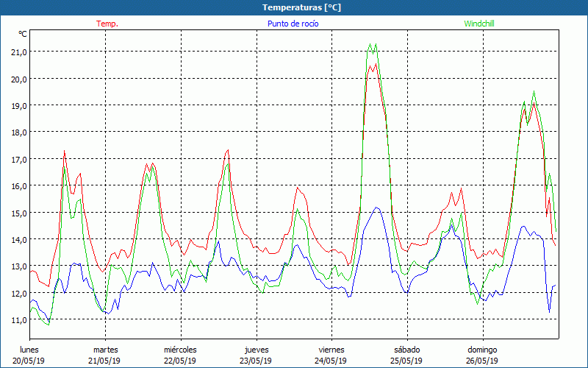Click the 22/05/19 date label
The height and width of the screenshot is (368, 588).
tap(180, 361)
